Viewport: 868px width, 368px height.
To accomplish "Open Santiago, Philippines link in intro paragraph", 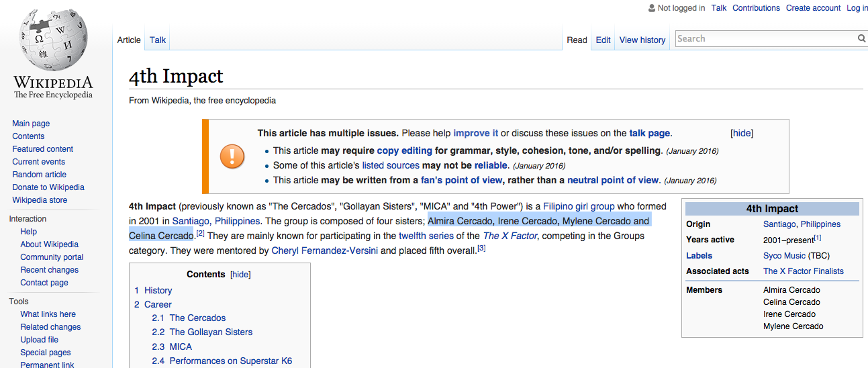I will pos(216,221).
